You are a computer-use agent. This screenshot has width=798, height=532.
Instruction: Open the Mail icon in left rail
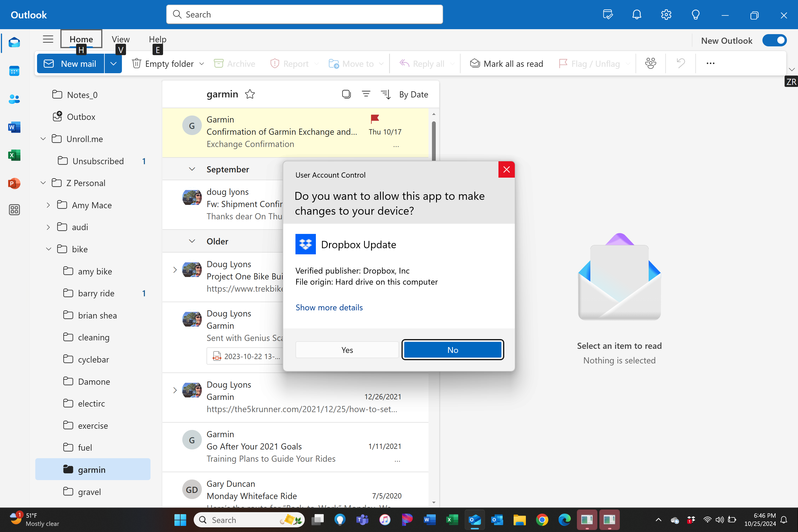pos(14,43)
